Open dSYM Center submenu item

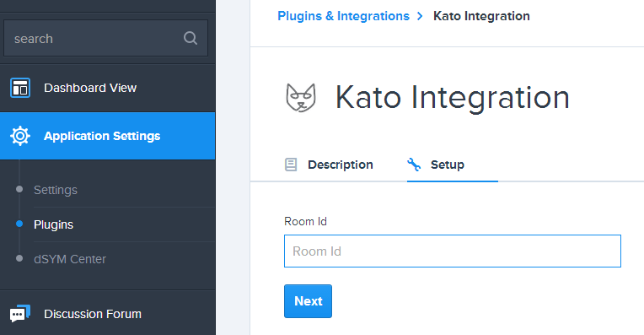70,259
